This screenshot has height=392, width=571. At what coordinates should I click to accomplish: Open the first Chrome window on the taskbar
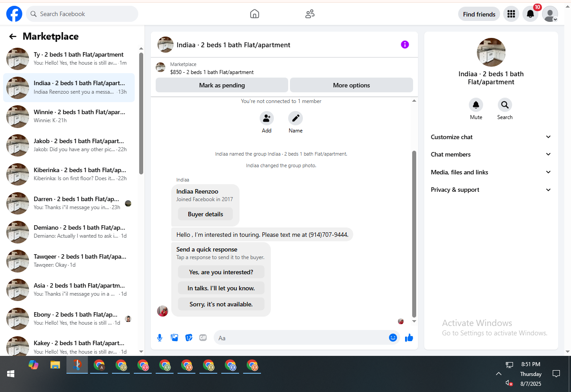(99, 365)
